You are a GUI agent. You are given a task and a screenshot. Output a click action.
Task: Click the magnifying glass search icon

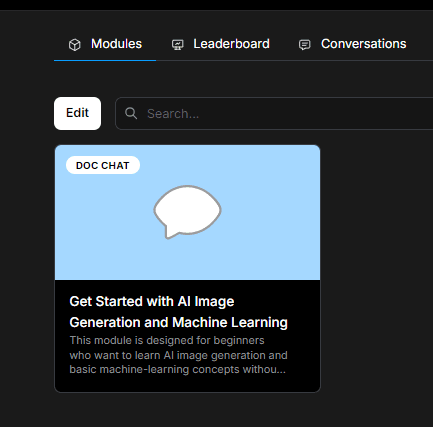point(131,113)
